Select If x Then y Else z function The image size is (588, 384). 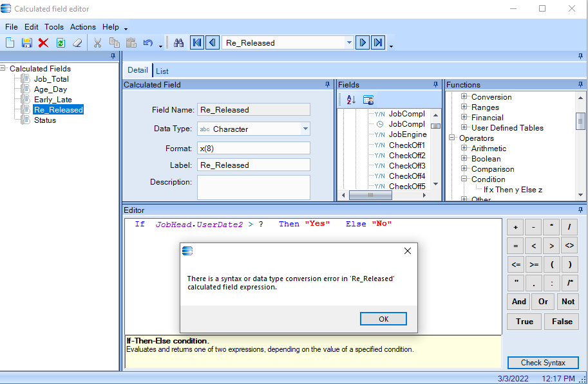(513, 190)
